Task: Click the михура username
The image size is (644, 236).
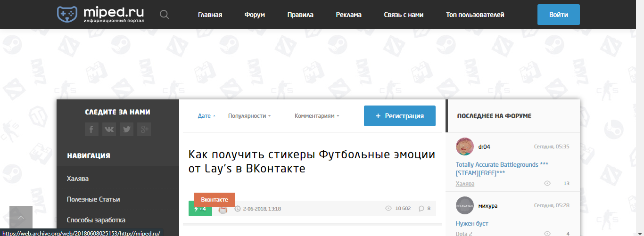Action: click(x=488, y=205)
